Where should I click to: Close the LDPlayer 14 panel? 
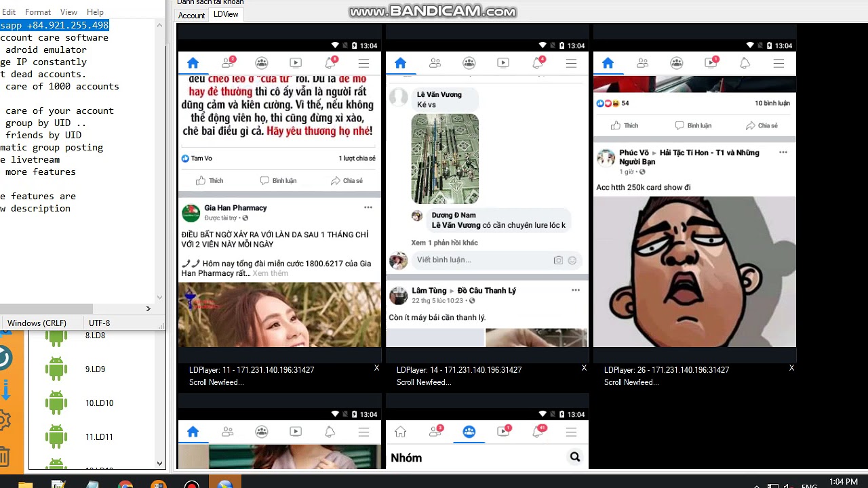584,368
